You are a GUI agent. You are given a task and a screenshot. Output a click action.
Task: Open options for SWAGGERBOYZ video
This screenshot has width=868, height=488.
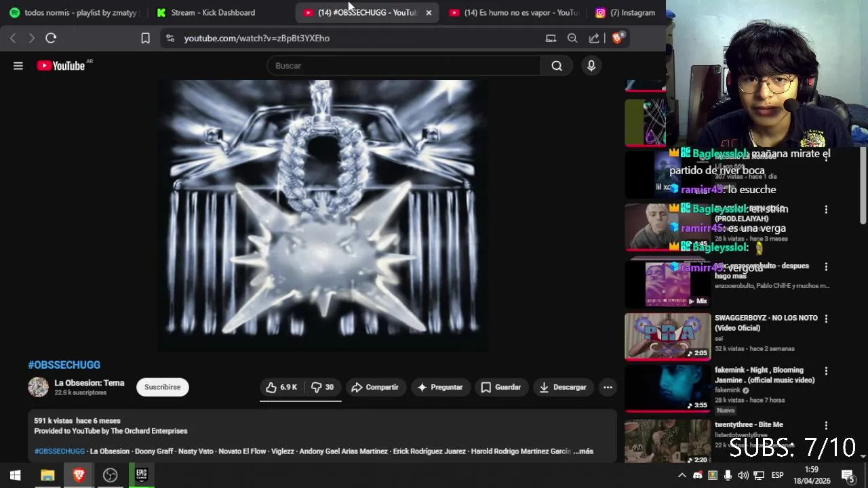coord(826,319)
